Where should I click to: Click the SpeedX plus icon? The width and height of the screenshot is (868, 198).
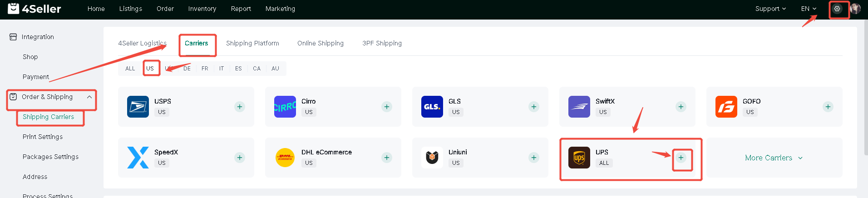pyautogui.click(x=240, y=158)
